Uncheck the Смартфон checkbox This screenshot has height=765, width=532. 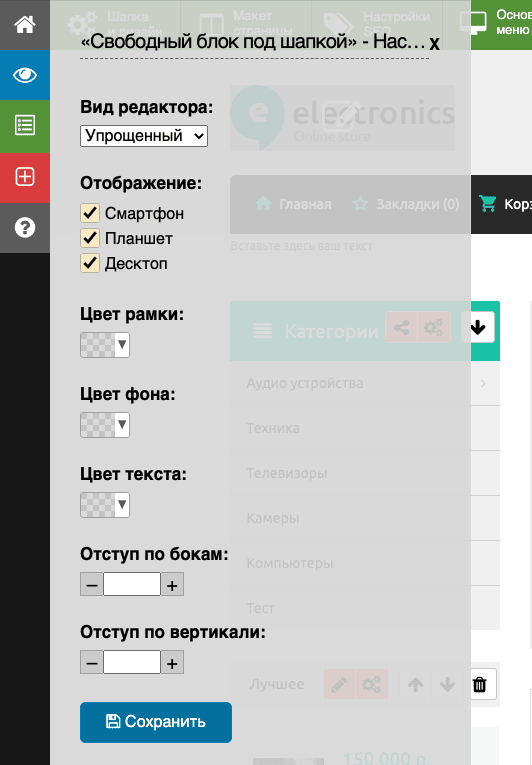pos(90,213)
